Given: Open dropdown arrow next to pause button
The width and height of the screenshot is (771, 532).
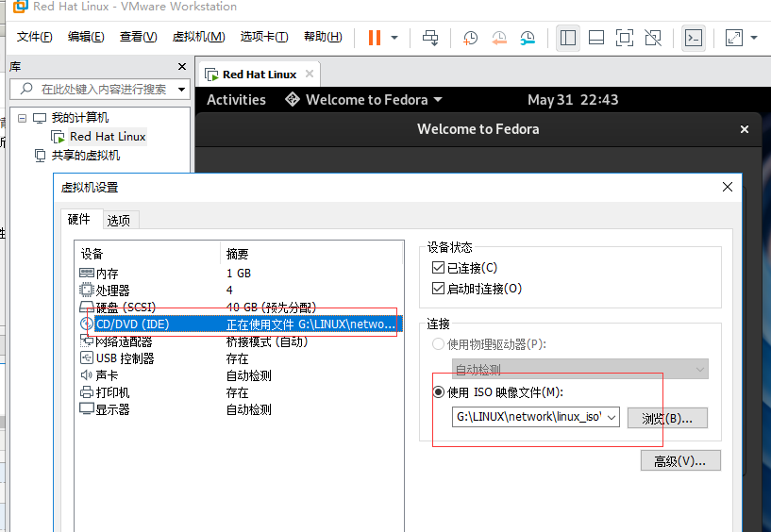Looking at the screenshot, I should tap(394, 38).
